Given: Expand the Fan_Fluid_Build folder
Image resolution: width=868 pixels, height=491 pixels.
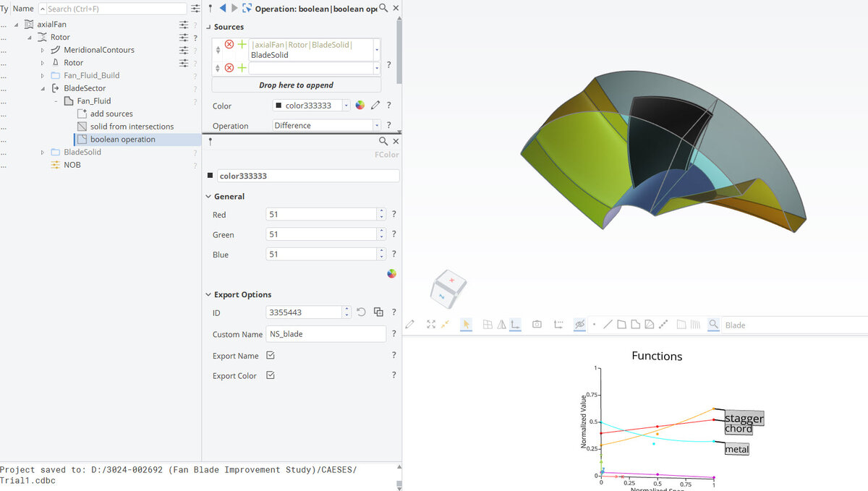Looking at the screenshot, I should pos(43,75).
